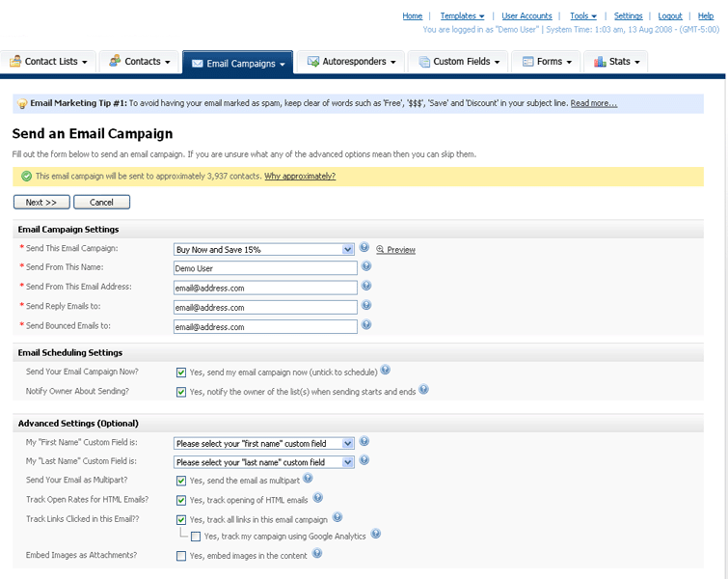Click the Cancel button

click(101, 202)
